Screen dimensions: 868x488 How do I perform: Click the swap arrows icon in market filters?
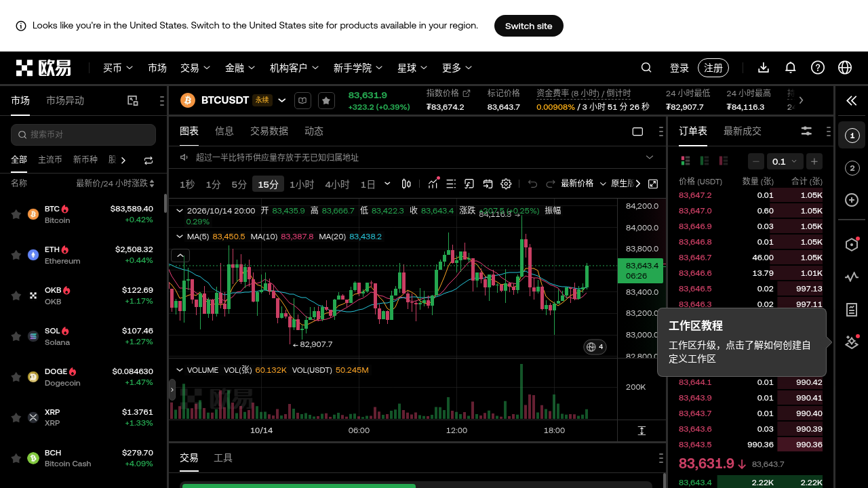point(149,161)
